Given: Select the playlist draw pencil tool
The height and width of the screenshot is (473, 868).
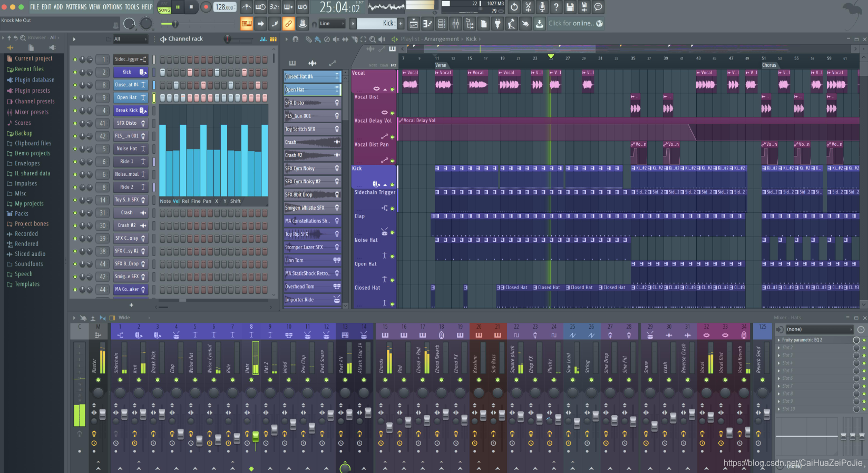Looking at the screenshot, I should click(x=309, y=39).
